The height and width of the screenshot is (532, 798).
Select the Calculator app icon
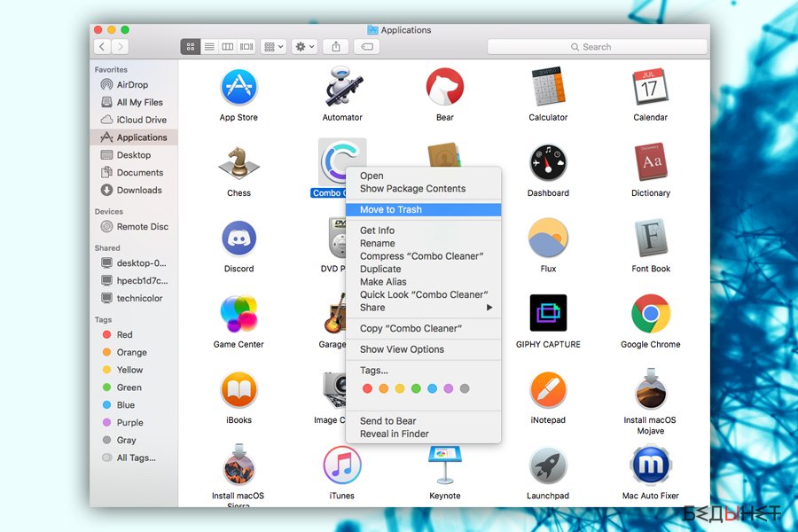tap(548, 87)
